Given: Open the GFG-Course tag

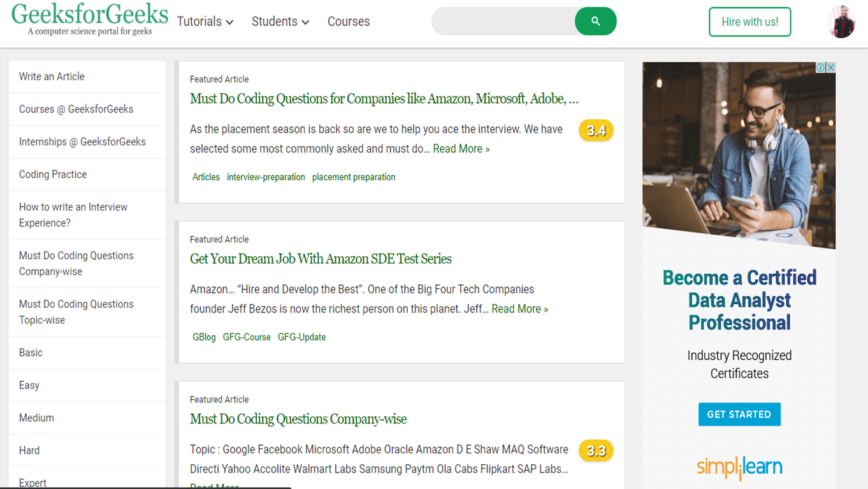Looking at the screenshot, I should coord(247,337).
